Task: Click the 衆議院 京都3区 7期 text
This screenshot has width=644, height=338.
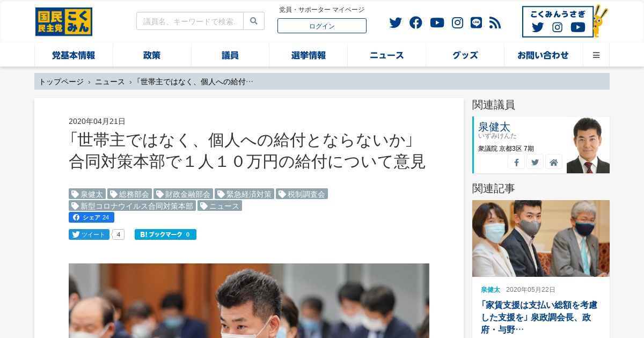Action: tap(506, 149)
